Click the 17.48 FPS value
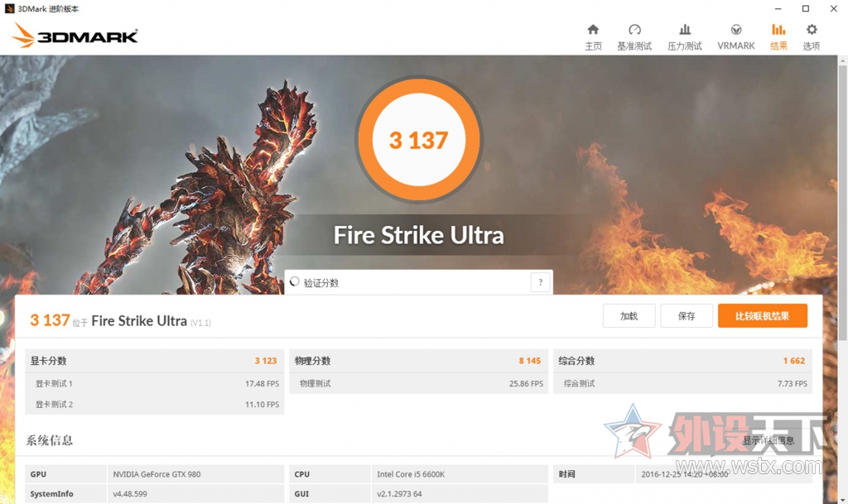Screen dimensions: 848x504 pyautogui.click(x=263, y=383)
